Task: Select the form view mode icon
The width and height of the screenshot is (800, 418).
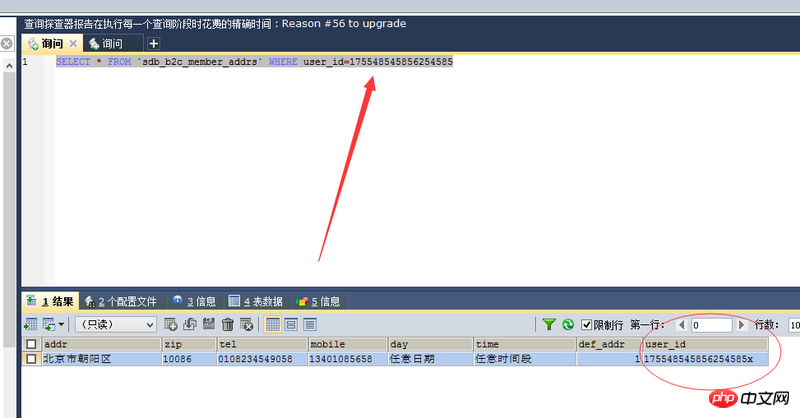Action: coord(291,325)
